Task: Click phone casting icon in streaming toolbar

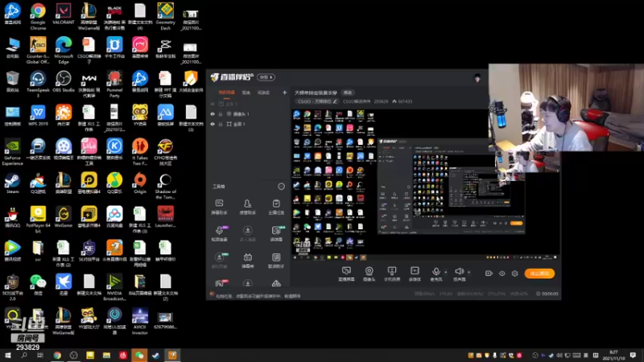Action: coord(392,274)
